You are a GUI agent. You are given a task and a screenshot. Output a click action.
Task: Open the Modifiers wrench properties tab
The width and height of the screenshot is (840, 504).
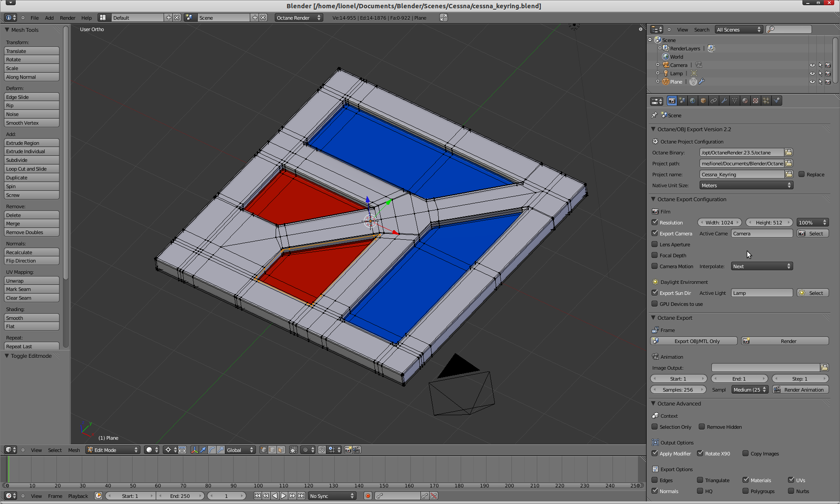click(724, 101)
